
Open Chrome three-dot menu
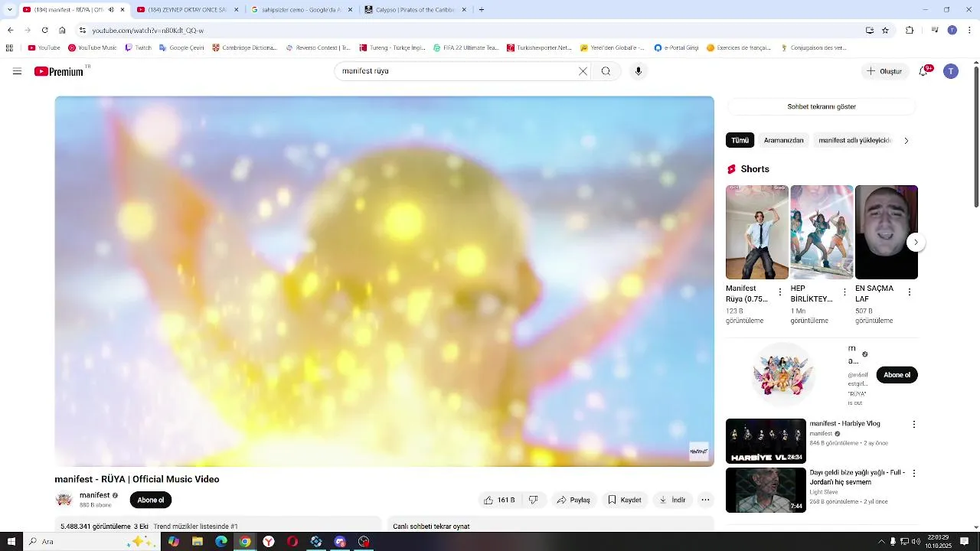969,30
